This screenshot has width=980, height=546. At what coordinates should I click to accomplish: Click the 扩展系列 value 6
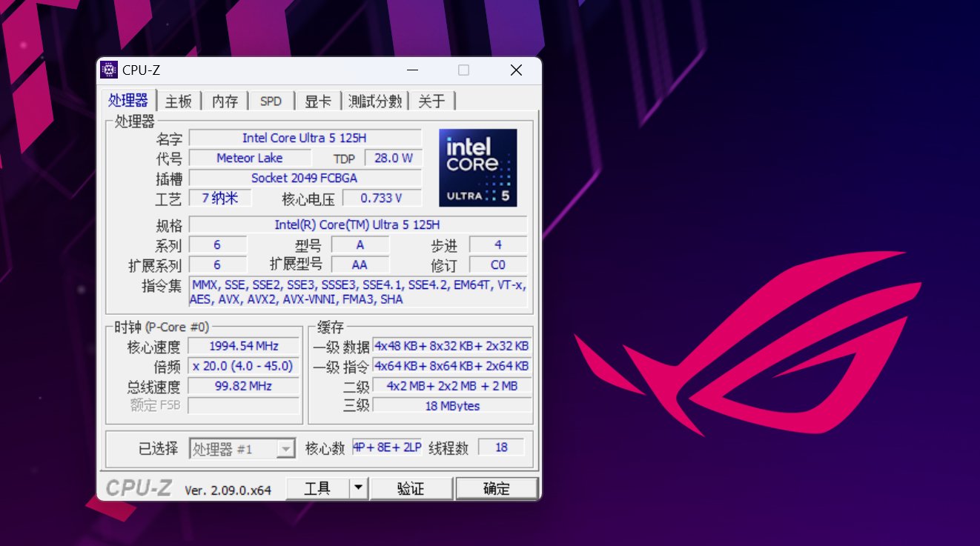217,264
